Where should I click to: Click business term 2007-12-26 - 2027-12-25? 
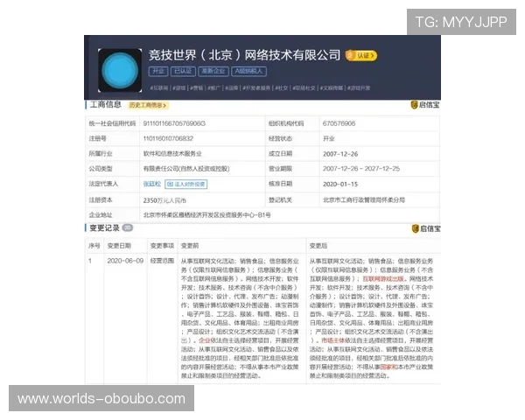click(361, 169)
